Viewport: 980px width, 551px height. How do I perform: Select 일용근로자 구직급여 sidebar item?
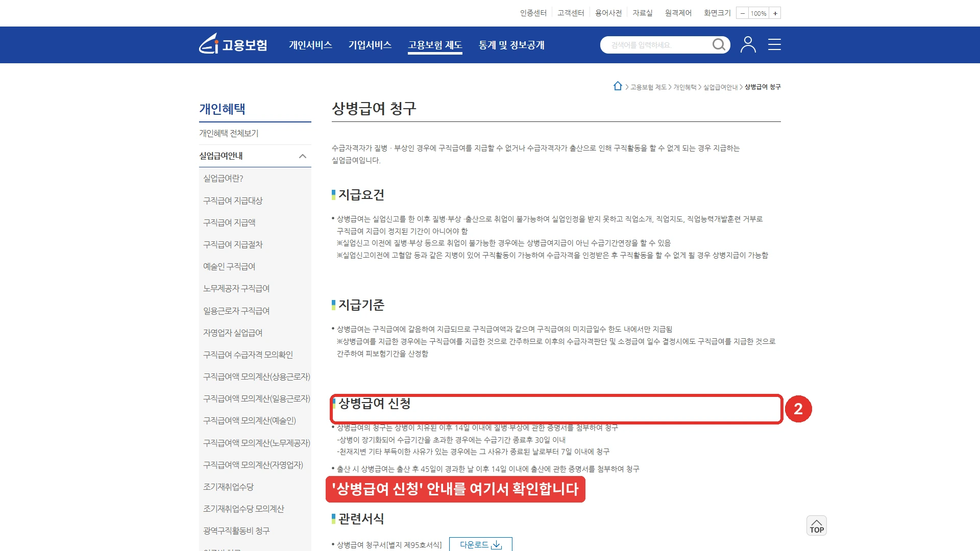(236, 311)
